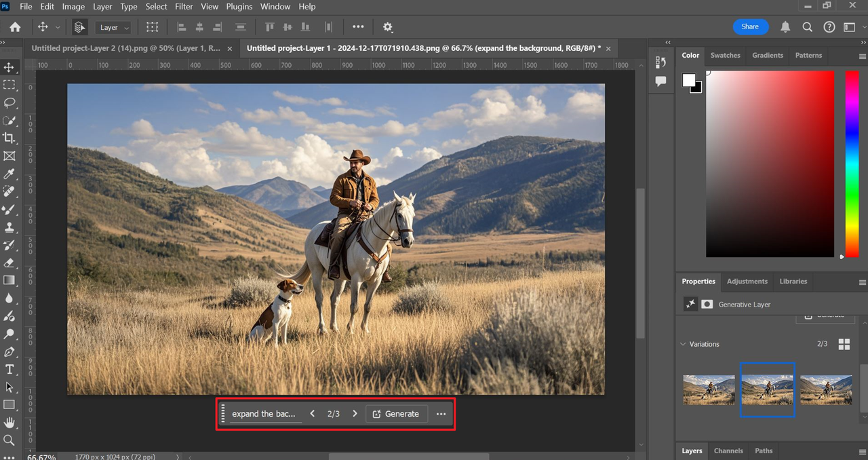Open the Layer auto-select dropdown
Screen dimensions: 868x460
(115, 27)
